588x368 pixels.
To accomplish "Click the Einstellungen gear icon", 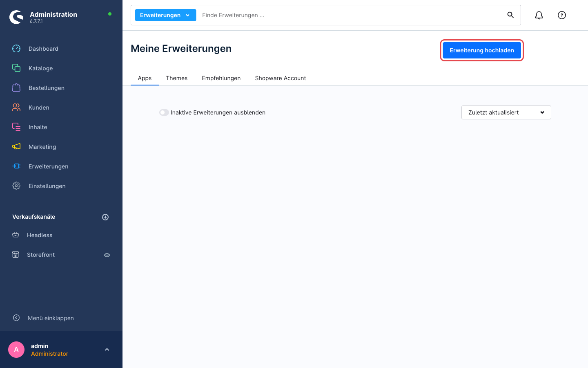I will coord(16,186).
